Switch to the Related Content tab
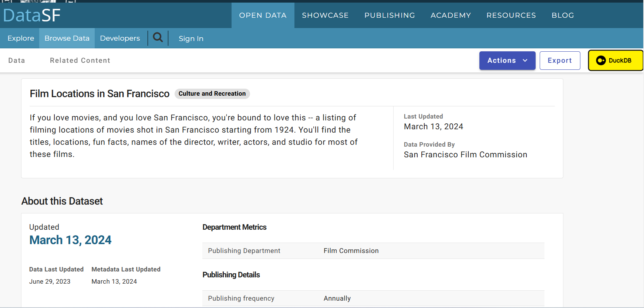The image size is (644, 308). click(80, 61)
